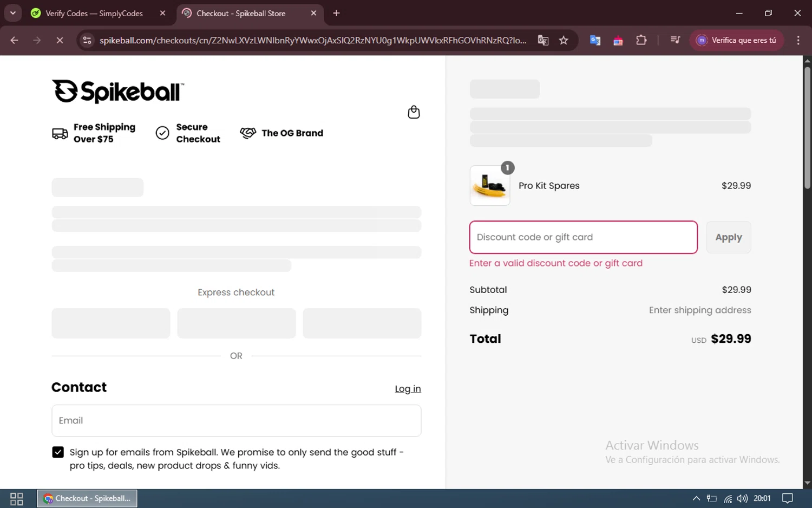
Task: Focus the Discount code or gift card field
Action: click(583, 237)
